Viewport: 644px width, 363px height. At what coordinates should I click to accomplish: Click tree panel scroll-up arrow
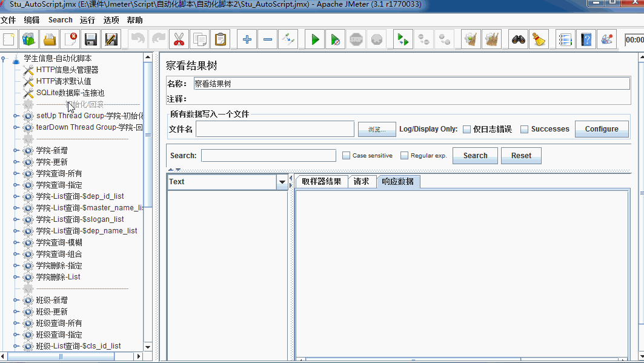148,57
